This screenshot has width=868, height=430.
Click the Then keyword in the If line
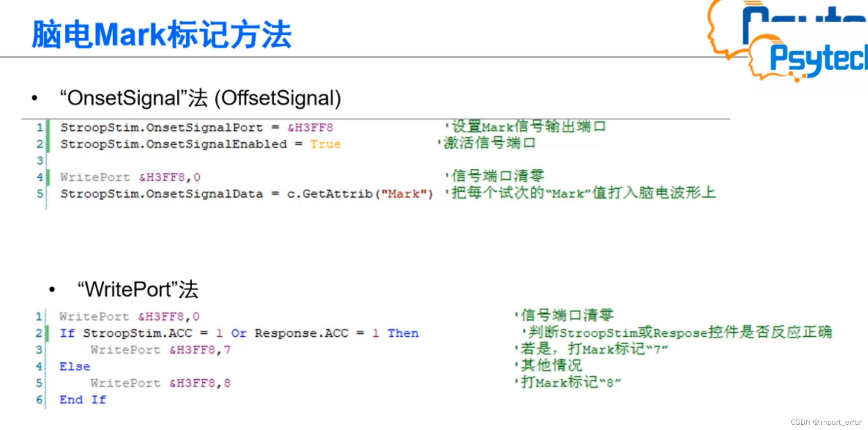click(x=403, y=333)
